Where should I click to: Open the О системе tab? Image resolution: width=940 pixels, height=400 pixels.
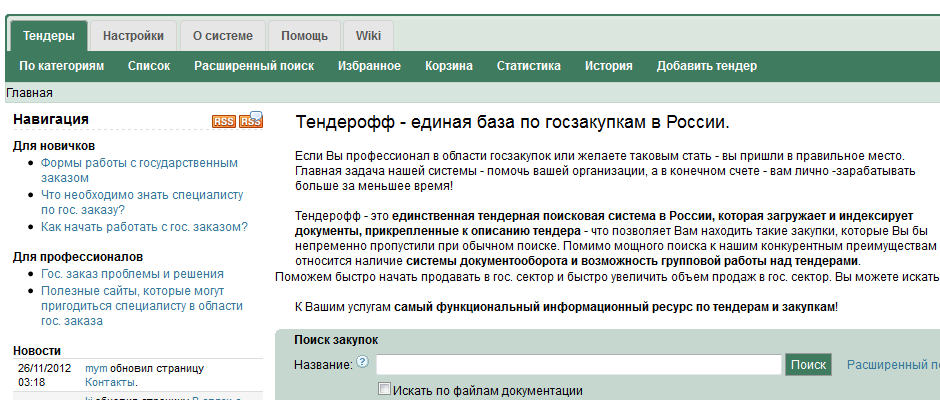point(222,36)
